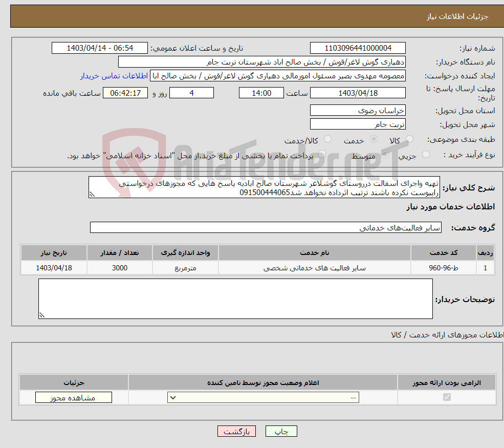Toggle the mandatory license checkbox
Image resolution: width=504 pixels, height=448 pixels.
coord(447,397)
